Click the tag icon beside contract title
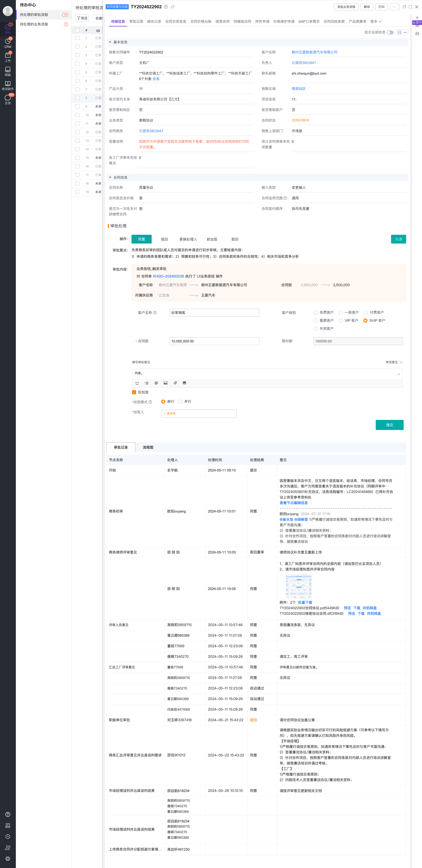The height and width of the screenshot is (868, 422). click(172, 7)
